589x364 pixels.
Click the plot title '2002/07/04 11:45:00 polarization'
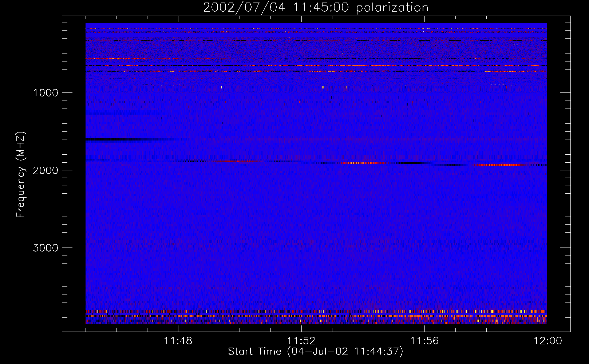[316, 8]
